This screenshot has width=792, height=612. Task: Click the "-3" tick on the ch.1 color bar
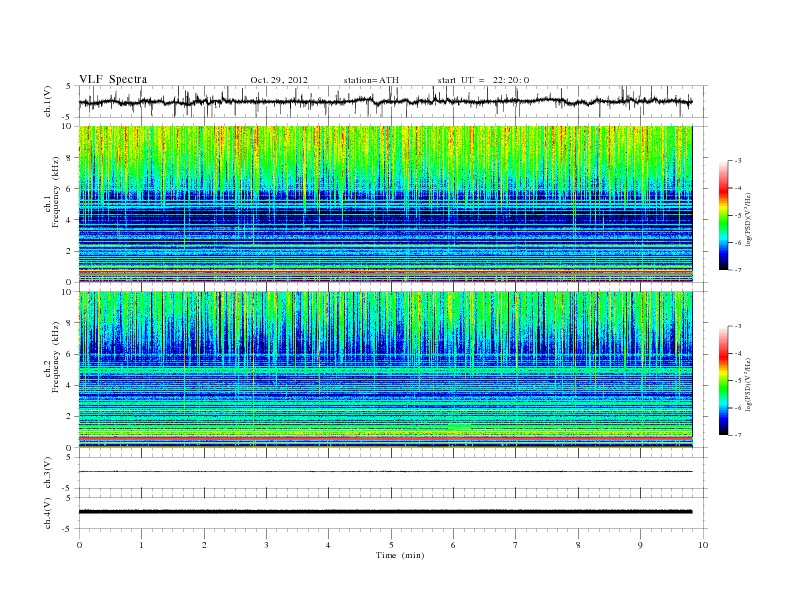point(738,161)
